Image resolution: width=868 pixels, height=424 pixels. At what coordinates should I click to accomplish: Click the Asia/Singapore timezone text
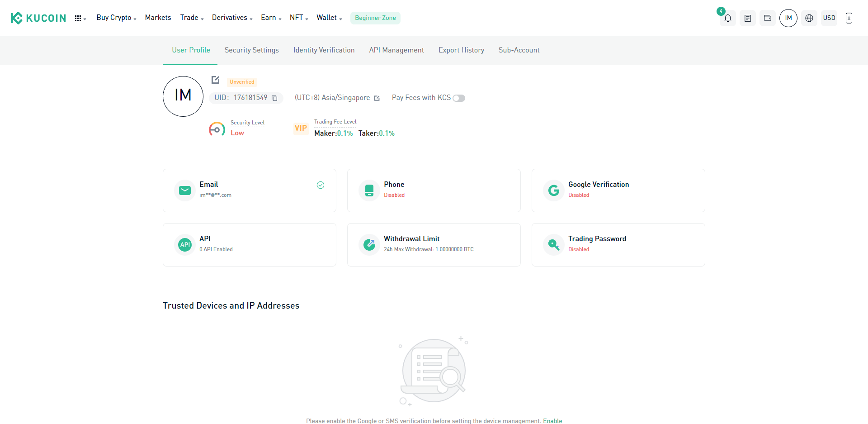tap(332, 98)
